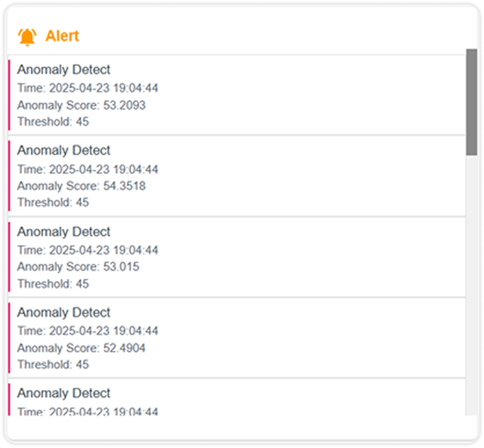The width and height of the screenshot is (484, 448).
Task: Select the Anomaly Score 54.3518 line
Action: 82,186
